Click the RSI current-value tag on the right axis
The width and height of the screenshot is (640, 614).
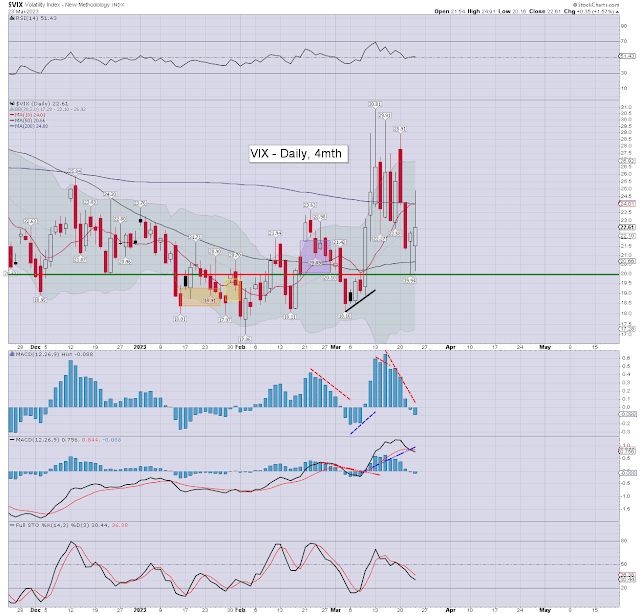pyautogui.click(x=627, y=56)
